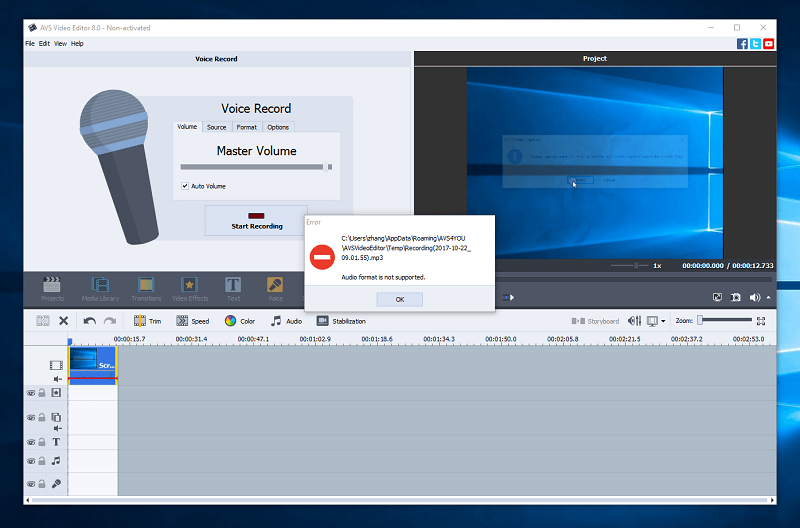The image size is (800, 528).
Task: Open the Color correction tool
Action: tap(240, 321)
